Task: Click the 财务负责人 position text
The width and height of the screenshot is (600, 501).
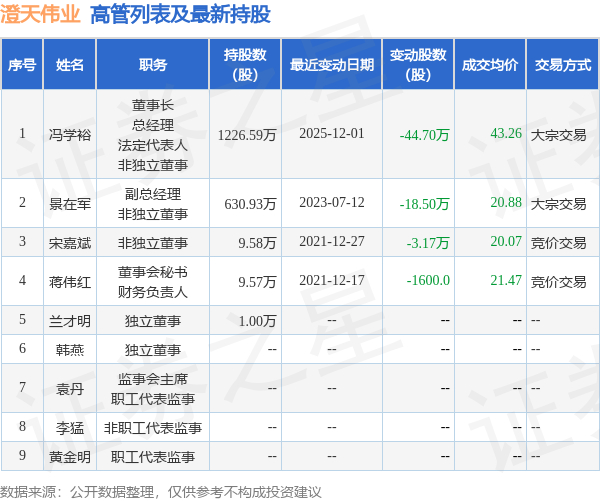Action: [x=153, y=292]
